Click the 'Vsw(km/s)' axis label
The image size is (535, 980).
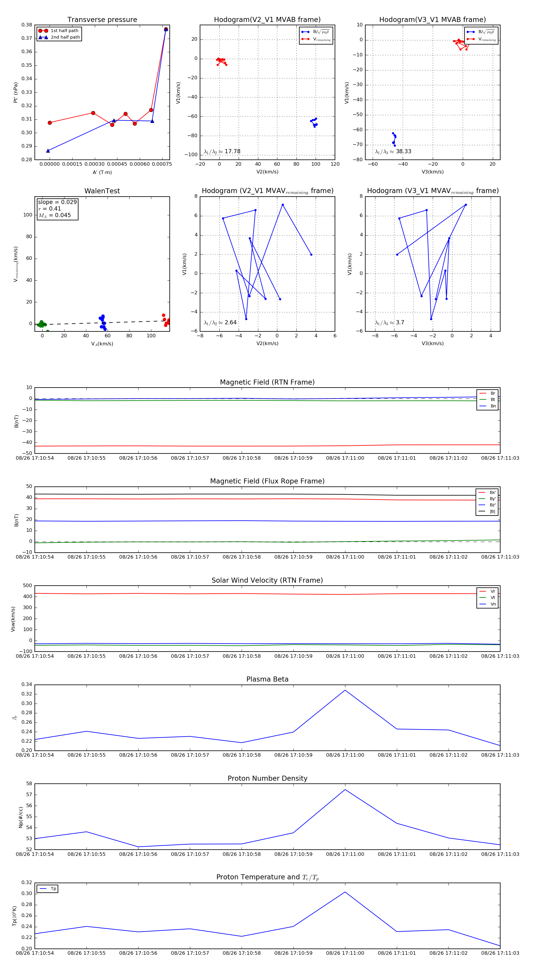click(13, 619)
